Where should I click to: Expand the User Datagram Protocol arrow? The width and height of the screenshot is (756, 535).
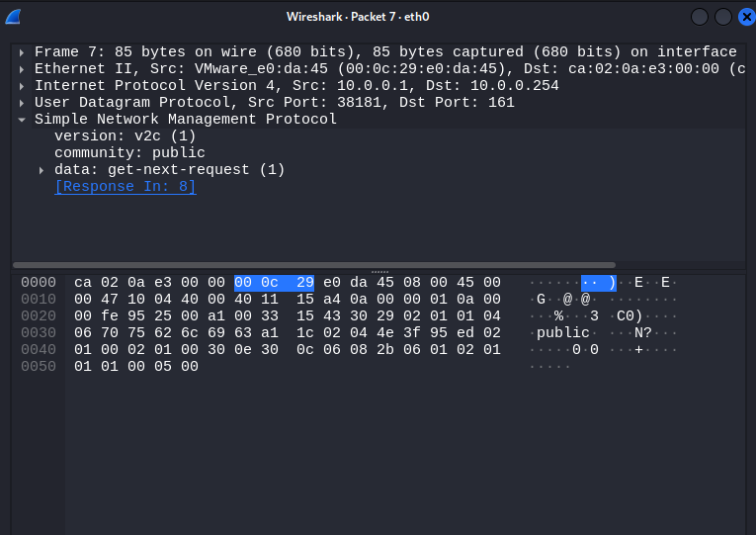pyautogui.click(x=22, y=103)
